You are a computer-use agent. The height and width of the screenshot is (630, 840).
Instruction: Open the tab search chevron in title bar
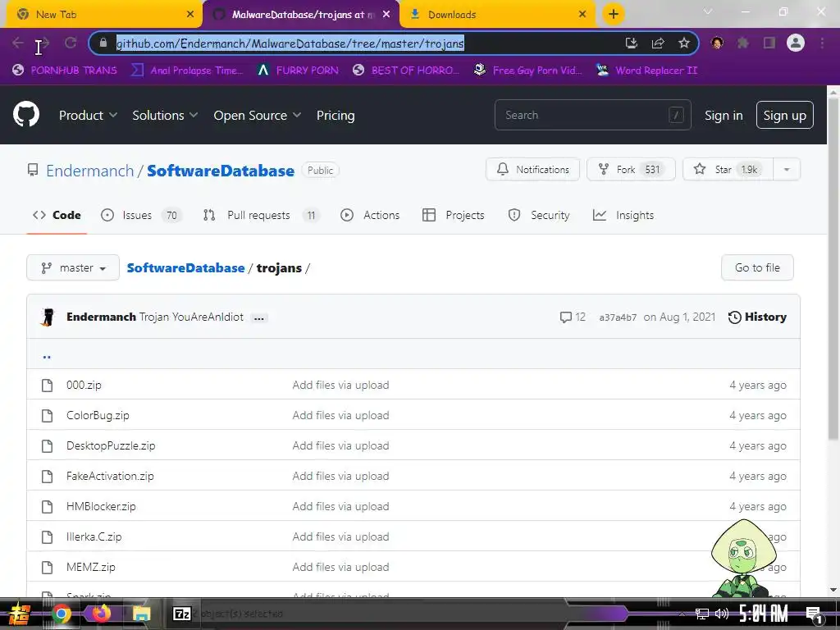tap(708, 11)
